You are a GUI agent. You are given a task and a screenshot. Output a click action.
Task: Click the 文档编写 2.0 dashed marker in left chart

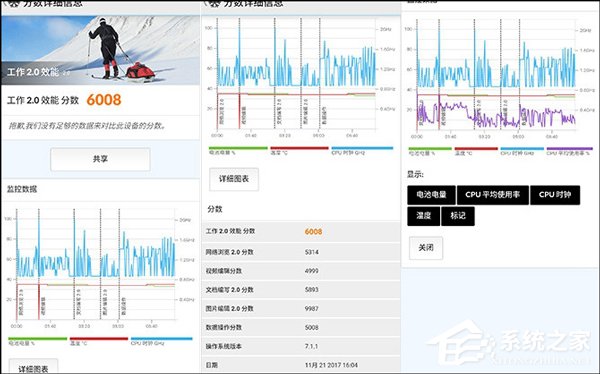click(74, 264)
